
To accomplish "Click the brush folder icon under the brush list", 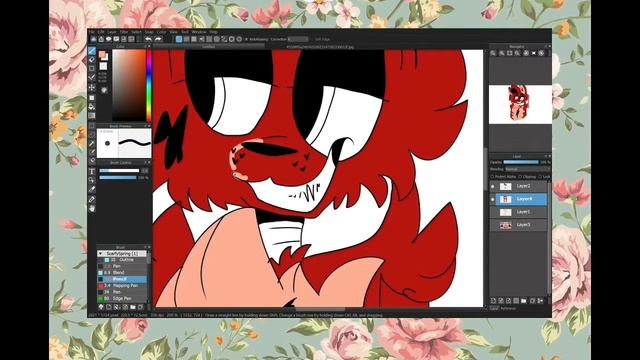I will pos(133,307).
